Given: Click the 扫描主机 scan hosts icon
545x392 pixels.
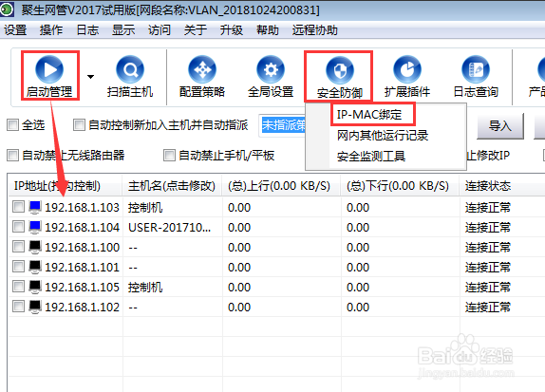Looking at the screenshot, I should pos(130,69).
